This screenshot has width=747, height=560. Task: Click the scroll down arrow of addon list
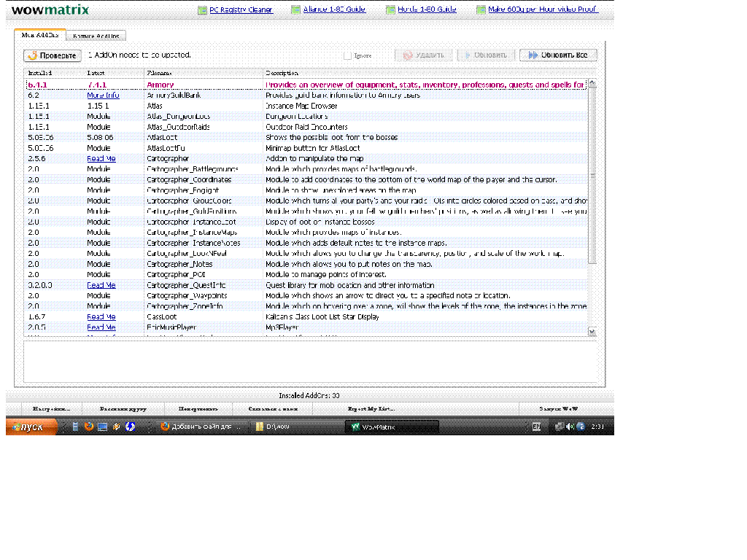[x=592, y=332]
